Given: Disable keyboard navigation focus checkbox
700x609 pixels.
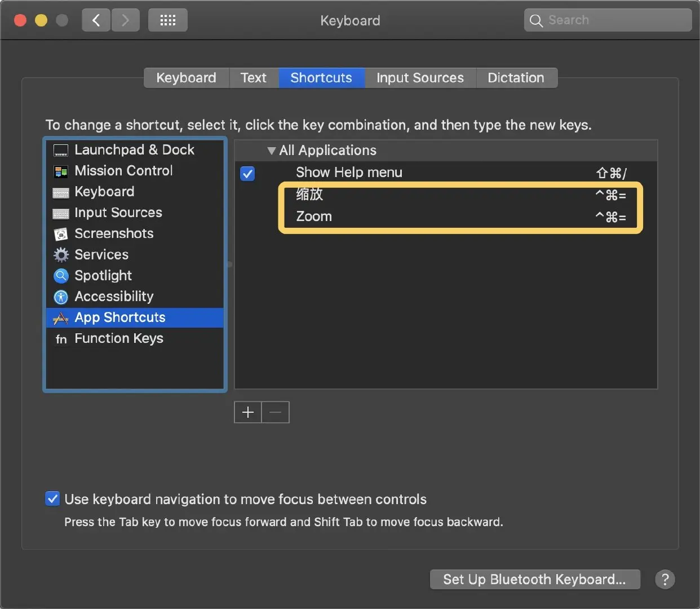Looking at the screenshot, I should 52,499.
